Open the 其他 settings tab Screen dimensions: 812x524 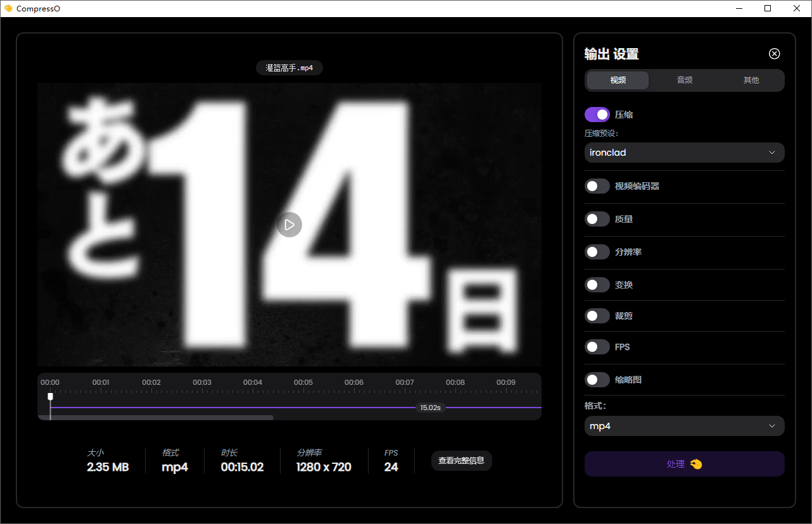pos(751,80)
